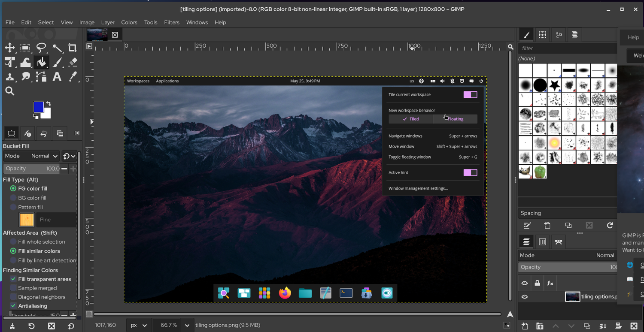Duplicate the current layer

(587, 326)
